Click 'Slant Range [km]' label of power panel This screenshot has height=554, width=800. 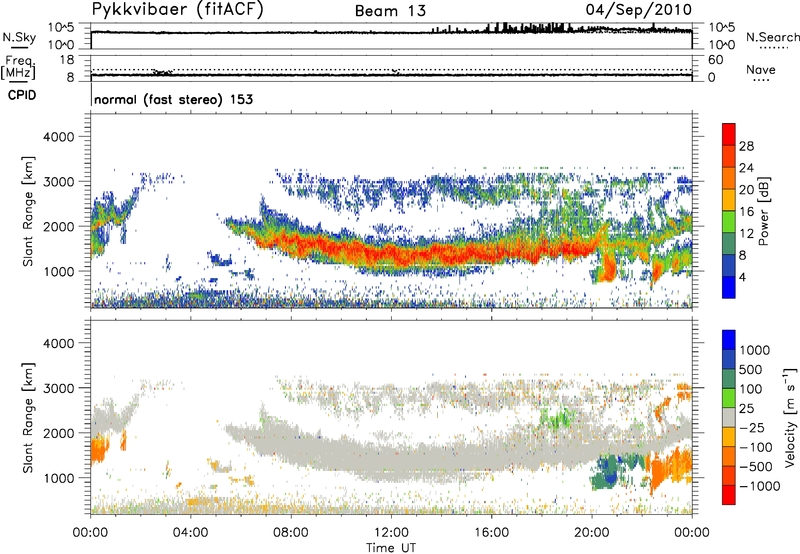pos(28,211)
